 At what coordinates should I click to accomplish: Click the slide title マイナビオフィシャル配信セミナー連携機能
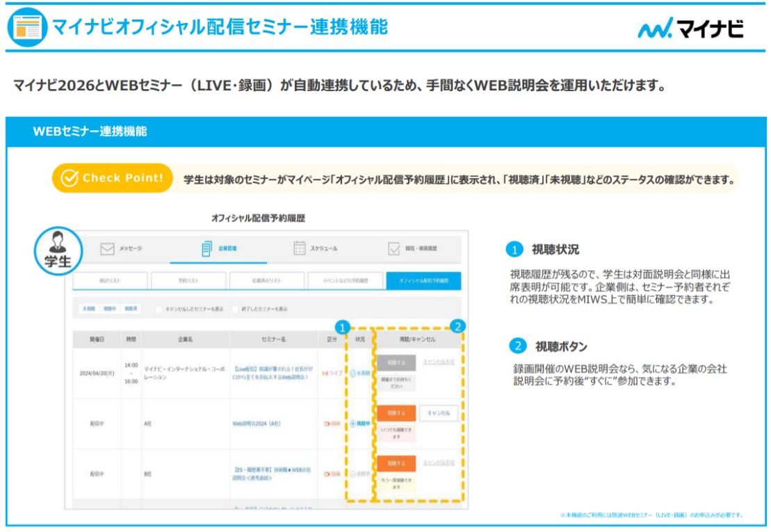pos(220,27)
